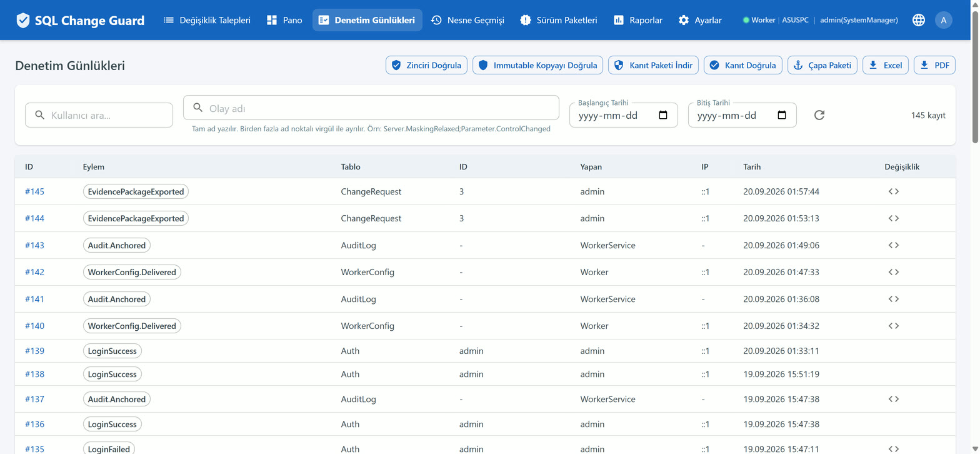Click the search magnifier in Olay adı

click(197, 108)
